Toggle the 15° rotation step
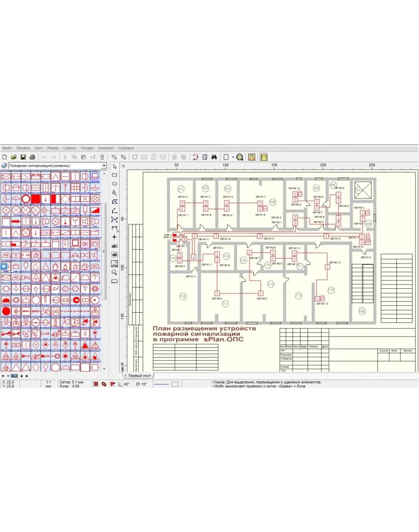 pyautogui.click(x=141, y=384)
